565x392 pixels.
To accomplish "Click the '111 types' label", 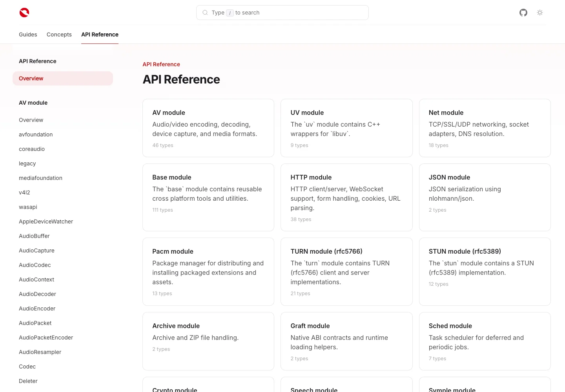I will tap(162, 210).
